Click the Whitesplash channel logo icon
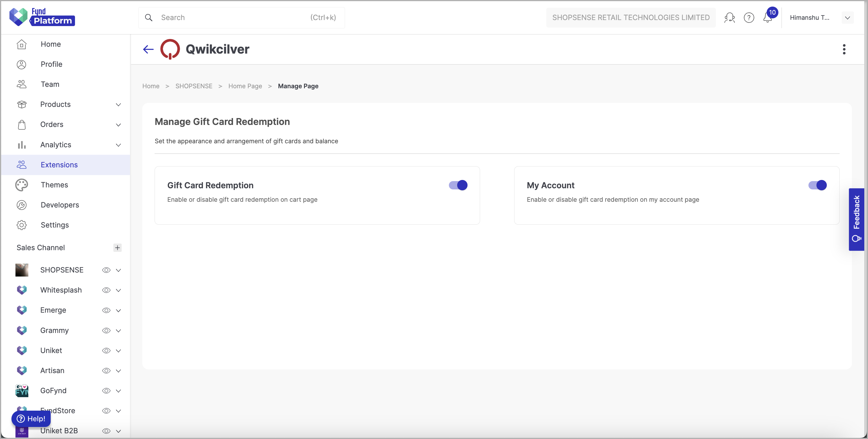Viewport: 868px width, 439px height. pos(22,290)
